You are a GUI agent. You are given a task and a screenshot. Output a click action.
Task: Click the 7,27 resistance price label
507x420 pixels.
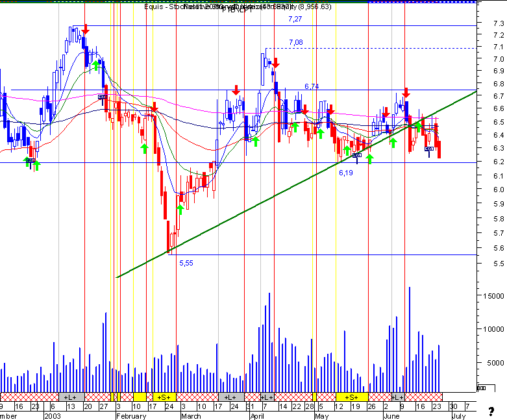point(295,19)
